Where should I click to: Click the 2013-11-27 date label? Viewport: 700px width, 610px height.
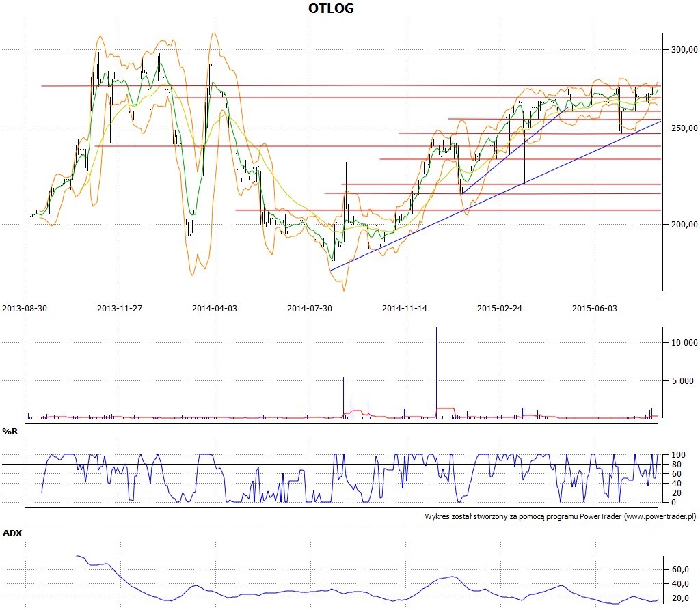point(120,308)
